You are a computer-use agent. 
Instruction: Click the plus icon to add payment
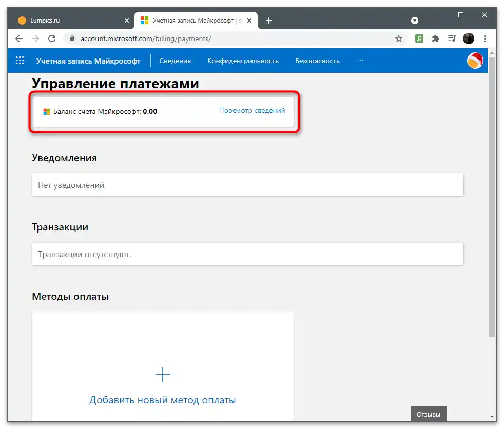click(163, 375)
